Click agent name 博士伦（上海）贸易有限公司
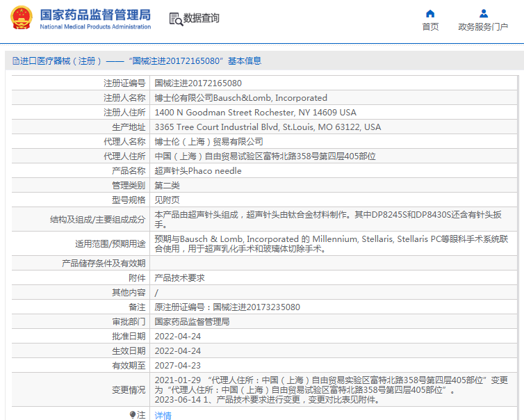This screenshot has height=420, width=524. click(x=208, y=142)
